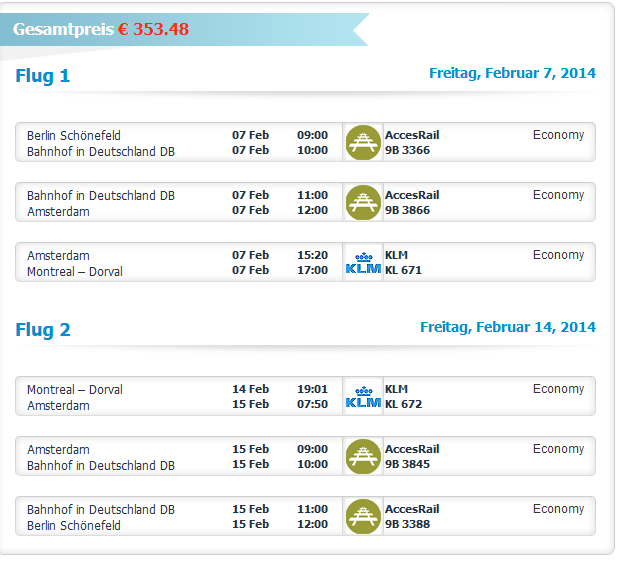
Task: Open the Berlin Schönefeld to Bahnhof departure segment
Action: pos(305,142)
